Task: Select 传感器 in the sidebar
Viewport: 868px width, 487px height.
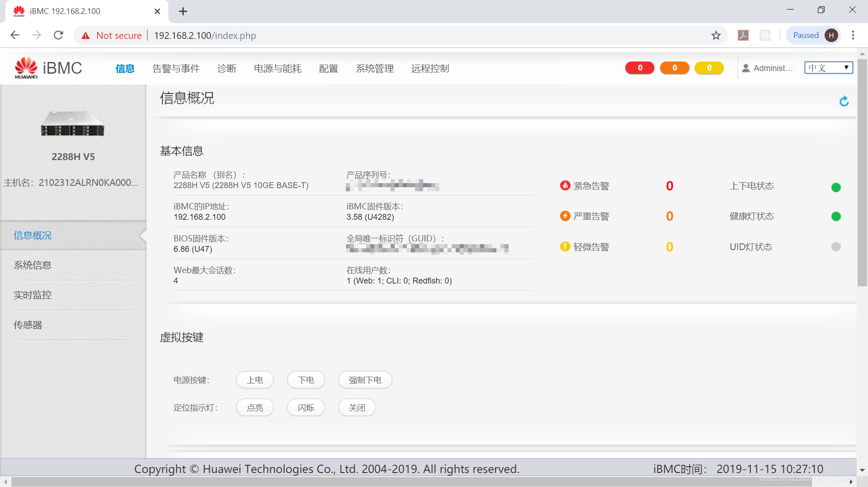Action: pyautogui.click(x=73, y=325)
